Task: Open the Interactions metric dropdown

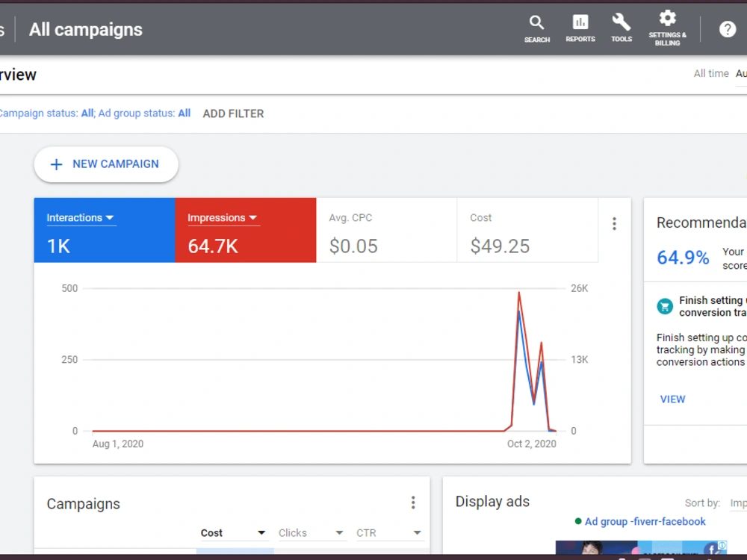Action: point(81,217)
